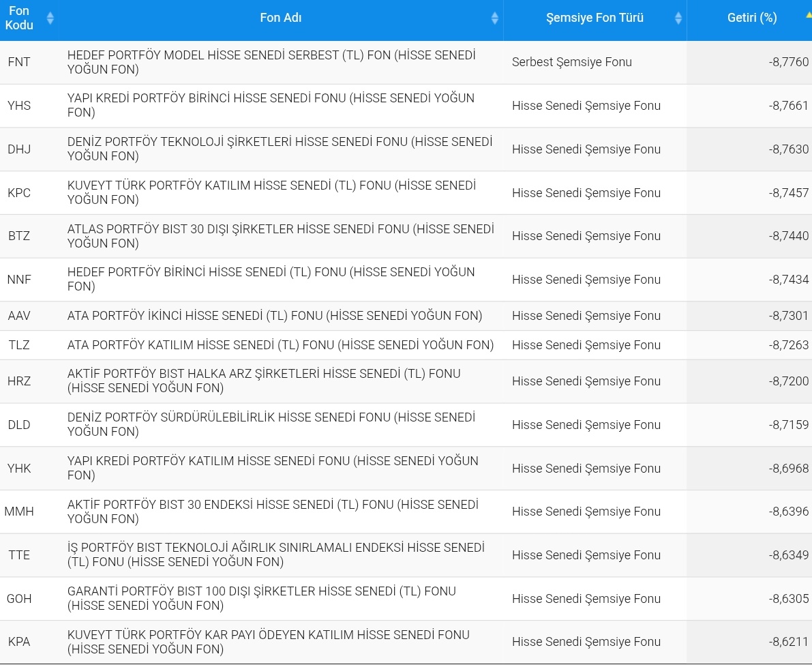The width and height of the screenshot is (812, 665).
Task: Select fund code KPC
Action: (19, 192)
